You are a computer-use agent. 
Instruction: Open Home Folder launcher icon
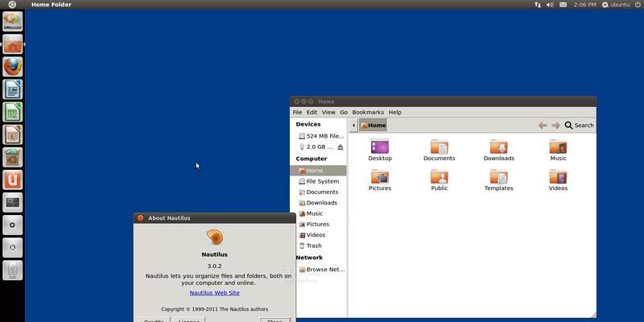(x=13, y=44)
